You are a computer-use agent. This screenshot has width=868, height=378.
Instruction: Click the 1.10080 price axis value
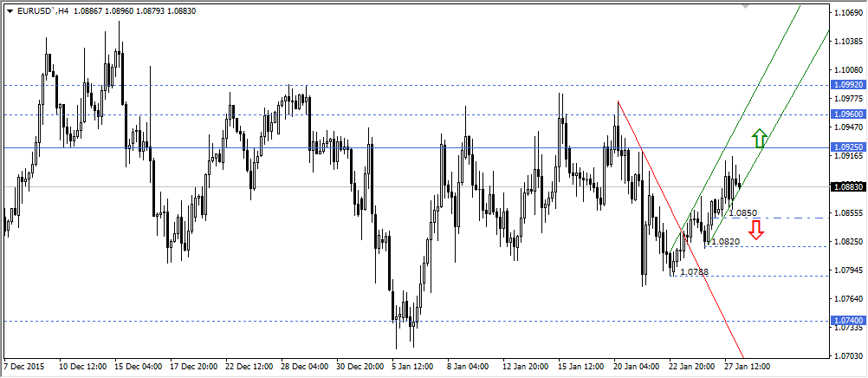(x=849, y=70)
